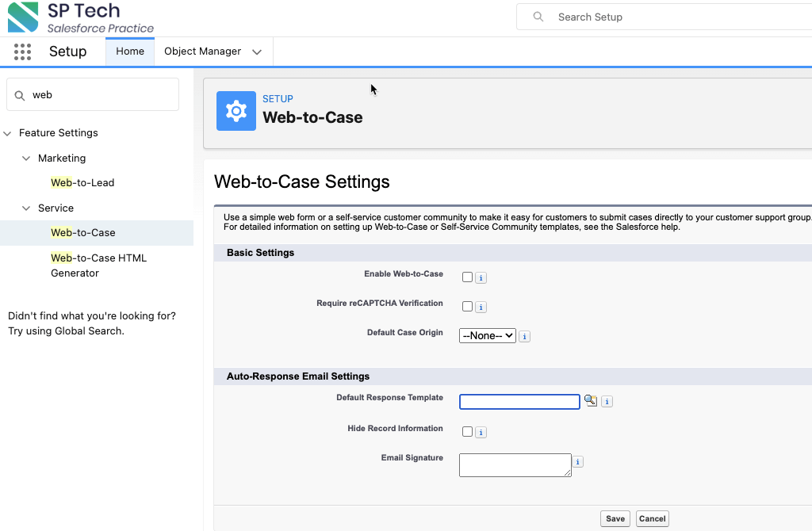Click info icon beside reCAPTCHA Verification checkbox
Viewport: 812px width, 531px height.
click(481, 308)
